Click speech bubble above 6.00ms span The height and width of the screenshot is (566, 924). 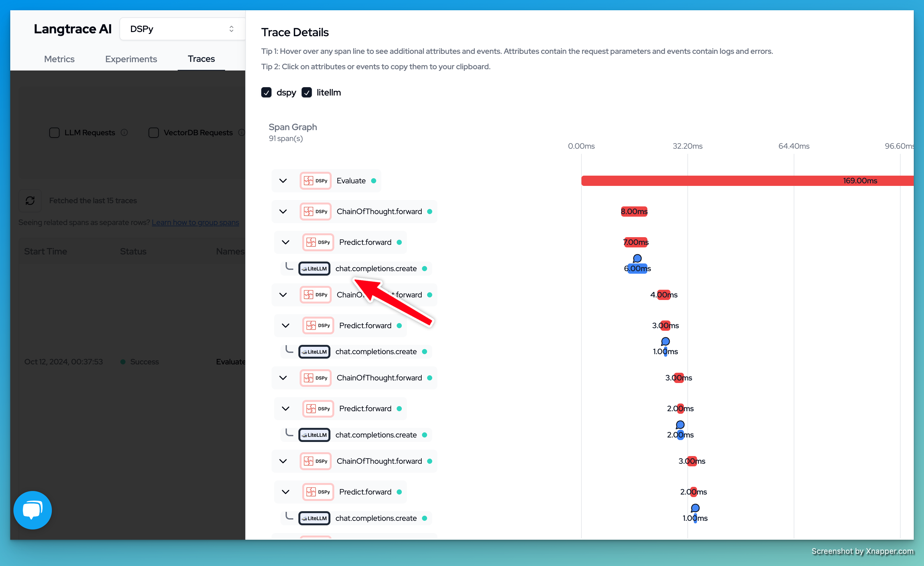637,258
